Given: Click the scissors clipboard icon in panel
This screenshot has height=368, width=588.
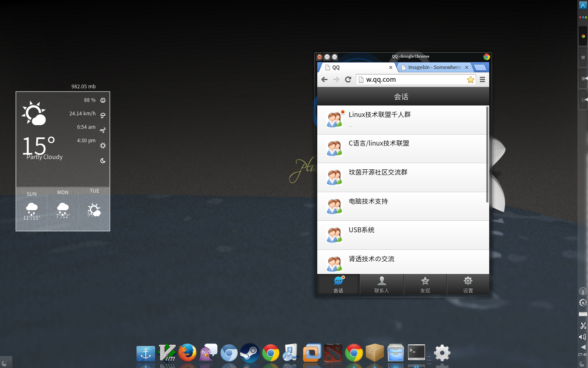Looking at the screenshot, I should [583, 326].
